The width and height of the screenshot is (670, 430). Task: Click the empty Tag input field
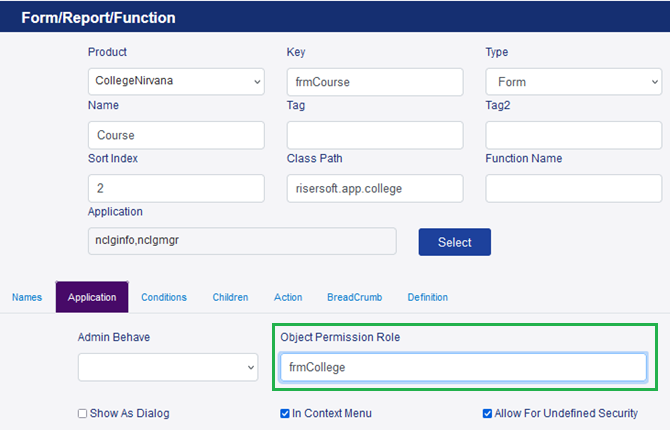point(375,135)
